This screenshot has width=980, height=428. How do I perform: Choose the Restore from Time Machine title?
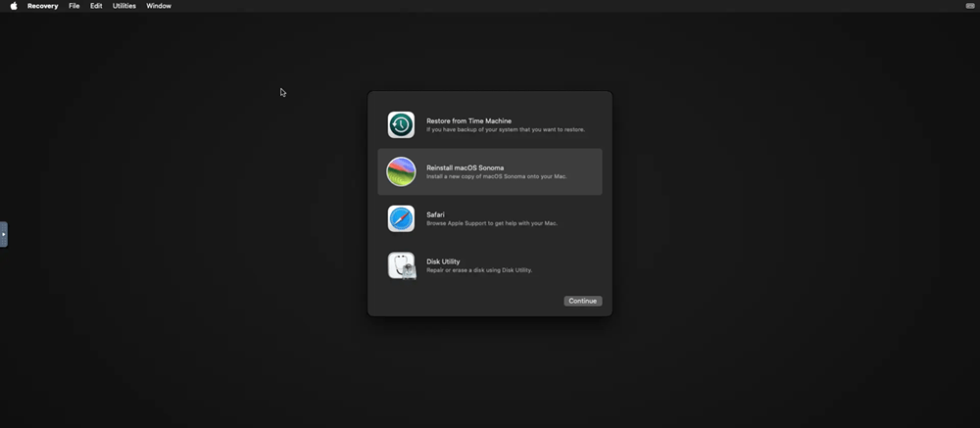(468, 120)
